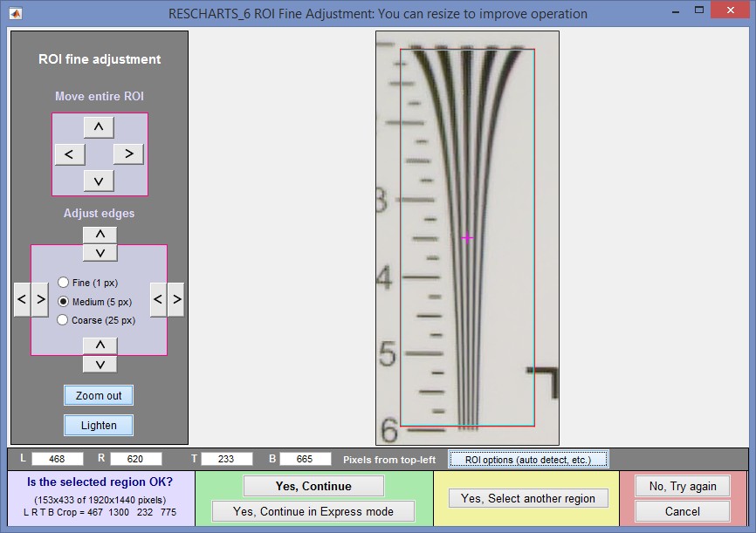Click the T pixel value field
The image size is (756, 533).
(226, 459)
